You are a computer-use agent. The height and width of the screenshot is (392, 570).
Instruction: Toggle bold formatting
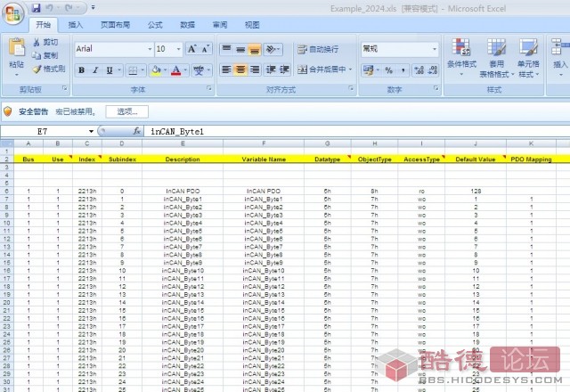click(x=81, y=69)
